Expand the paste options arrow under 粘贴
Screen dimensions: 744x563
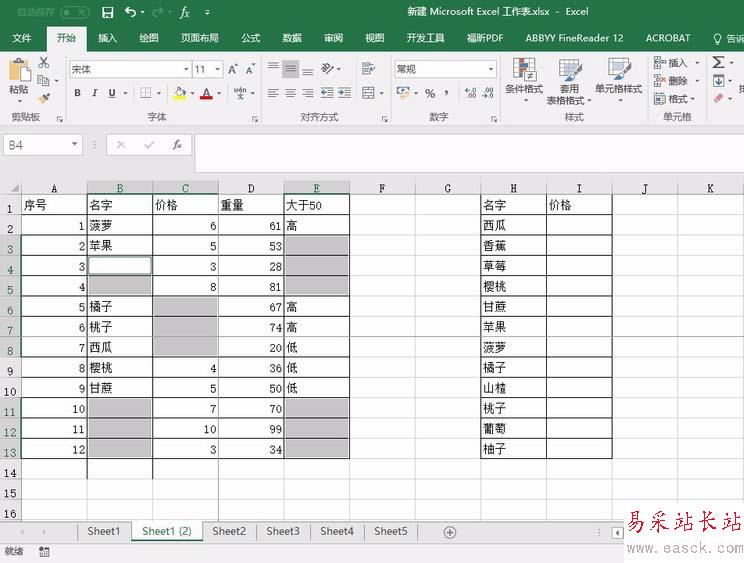pos(19,101)
